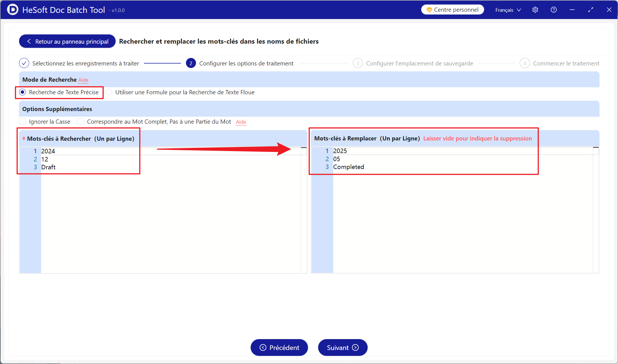
Task: Select Recherche de Texte Précise radio
Action: tap(23, 92)
